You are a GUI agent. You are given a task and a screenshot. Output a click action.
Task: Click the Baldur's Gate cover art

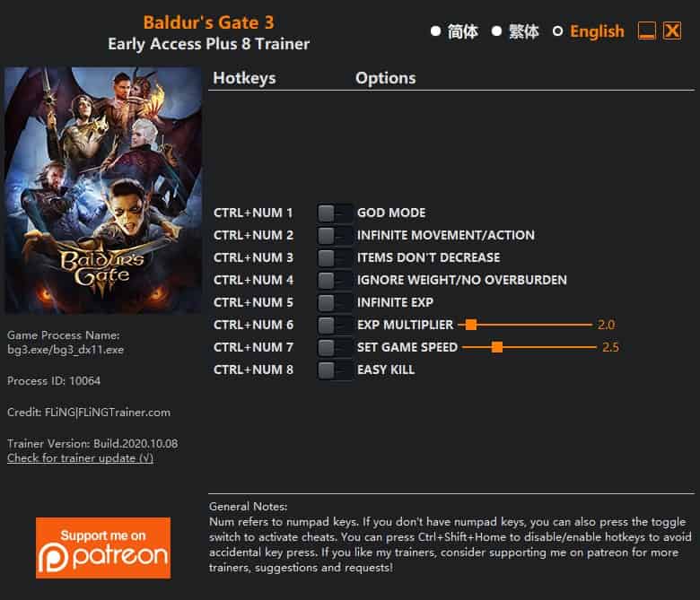pos(103,190)
